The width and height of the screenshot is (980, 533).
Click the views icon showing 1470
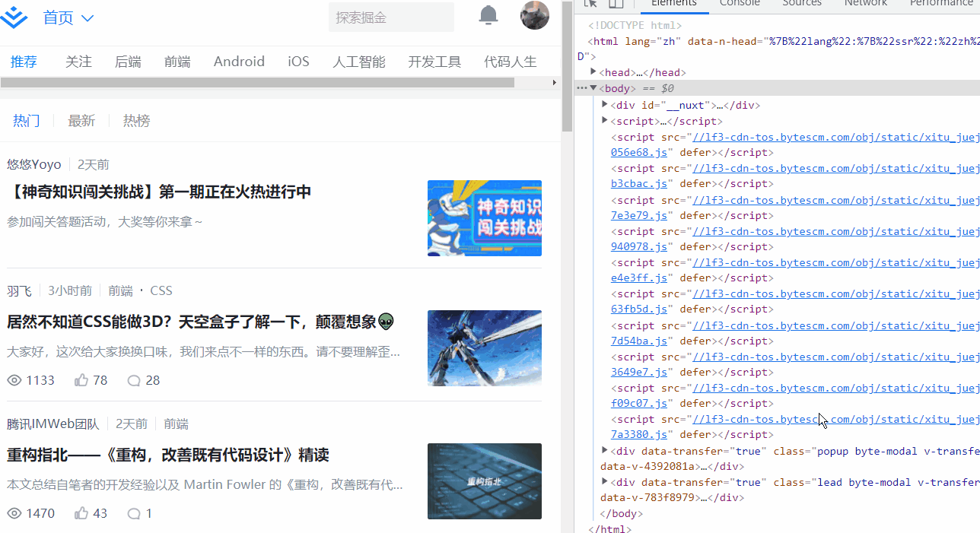[14, 513]
